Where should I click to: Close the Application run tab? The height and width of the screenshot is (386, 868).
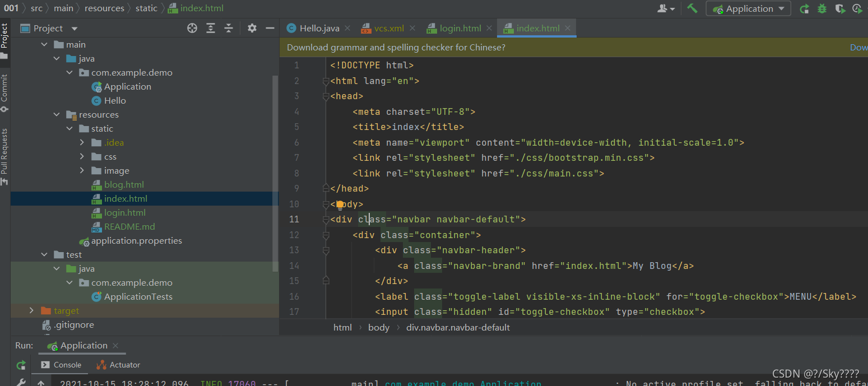click(x=115, y=346)
